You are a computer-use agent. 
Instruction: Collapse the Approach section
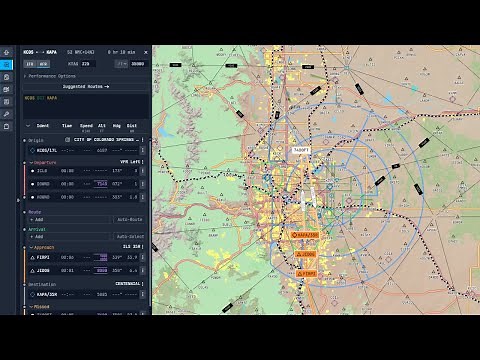pos(31,248)
